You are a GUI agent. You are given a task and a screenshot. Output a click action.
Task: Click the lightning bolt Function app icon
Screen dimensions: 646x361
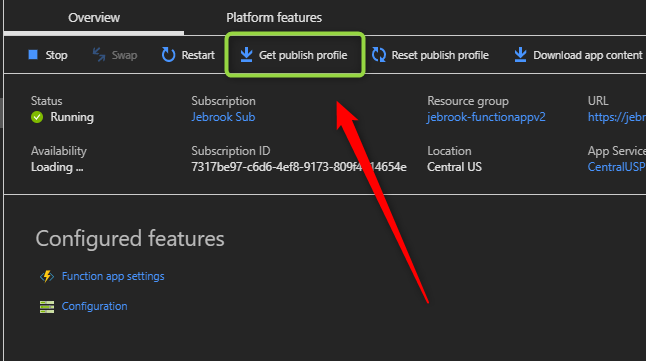click(x=47, y=276)
